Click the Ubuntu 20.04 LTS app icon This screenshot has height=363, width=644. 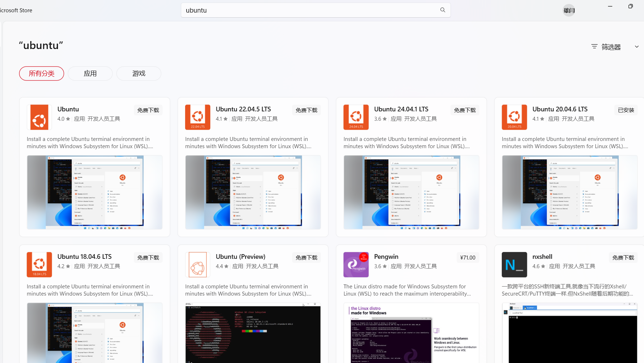click(514, 117)
